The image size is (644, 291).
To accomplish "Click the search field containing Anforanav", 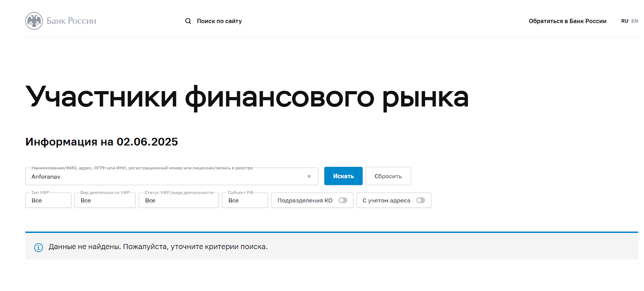I will pos(172,177).
